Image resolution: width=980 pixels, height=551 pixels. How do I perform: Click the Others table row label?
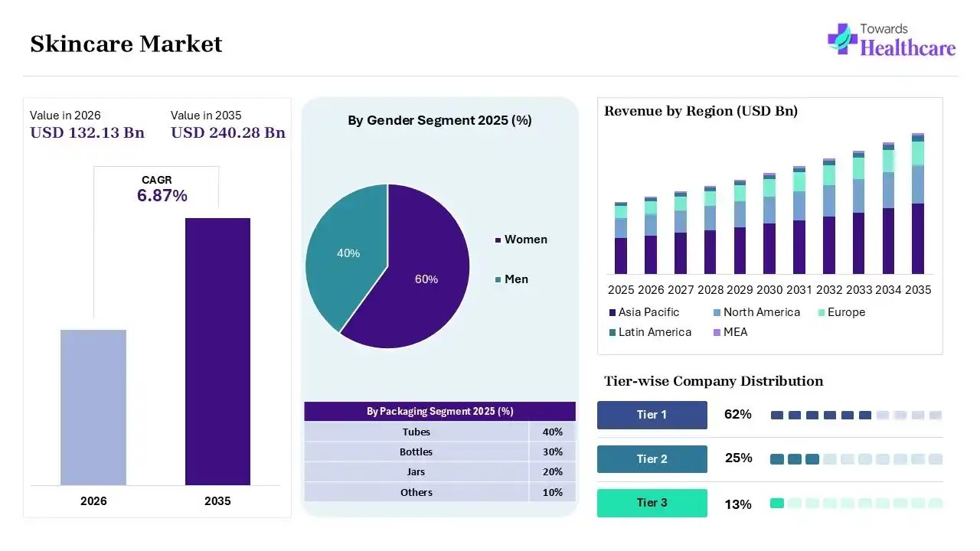416,492
